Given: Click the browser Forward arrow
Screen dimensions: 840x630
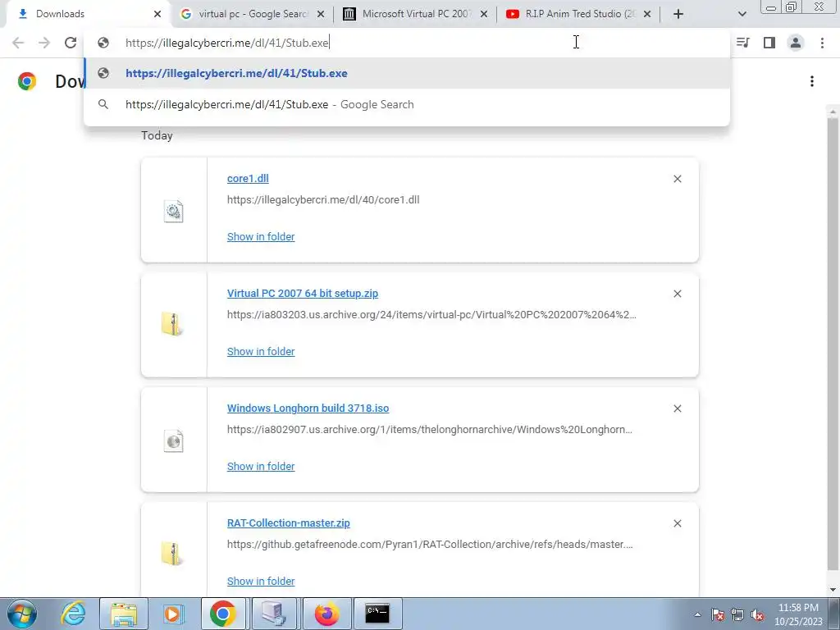Looking at the screenshot, I should tap(44, 43).
